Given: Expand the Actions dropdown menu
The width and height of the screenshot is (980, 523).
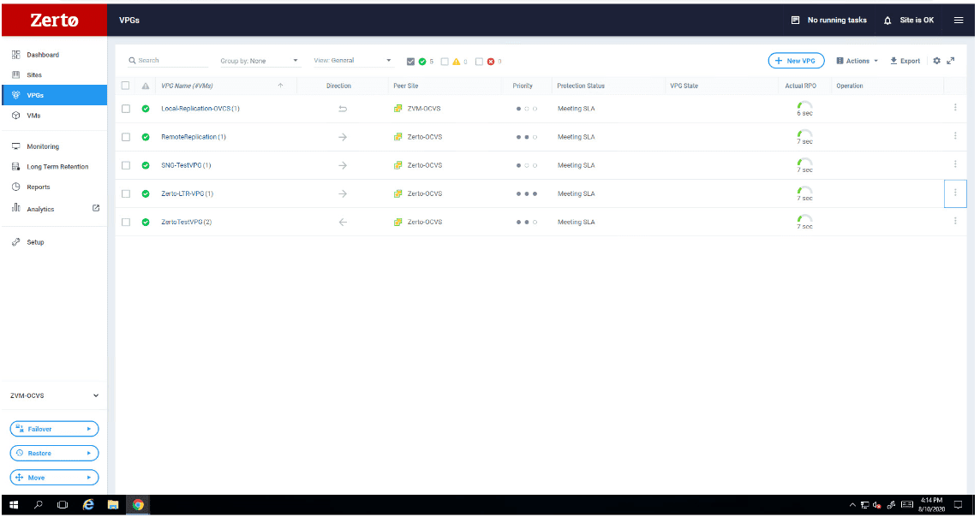Looking at the screenshot, I should click(x=857, y=61).
